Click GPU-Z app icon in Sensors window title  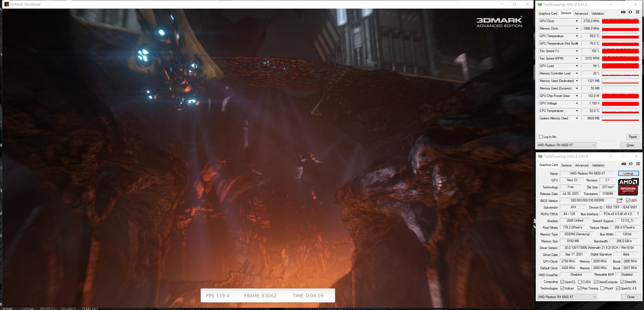(540, 4)
